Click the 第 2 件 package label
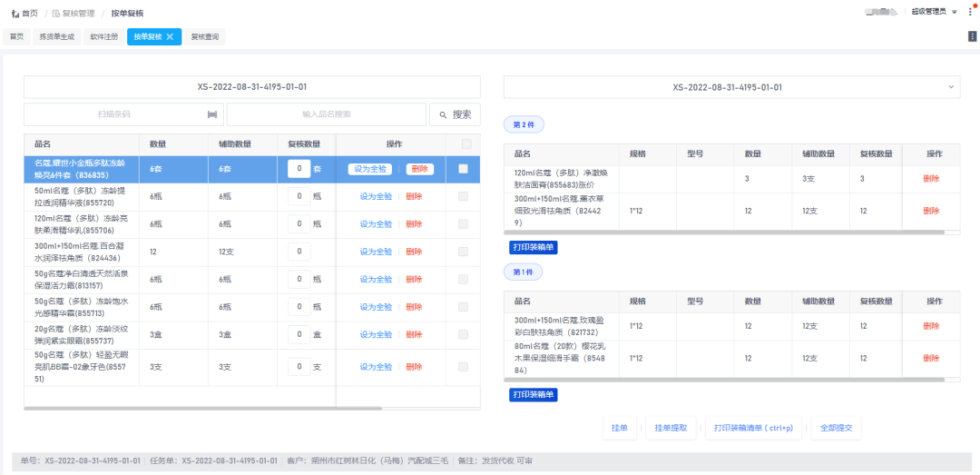 pos(524,124)
